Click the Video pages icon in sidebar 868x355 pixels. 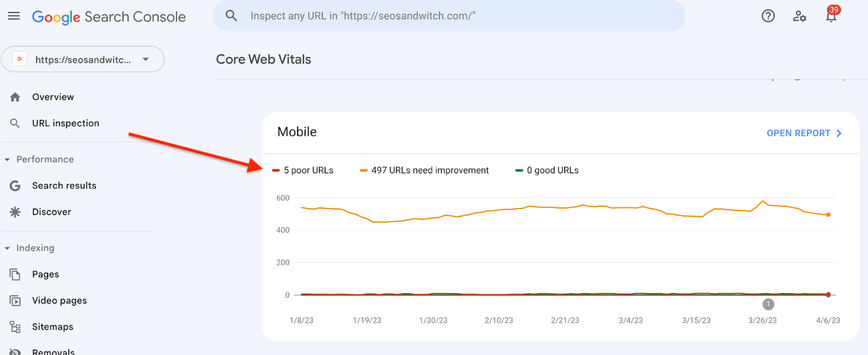coord(15,300)
